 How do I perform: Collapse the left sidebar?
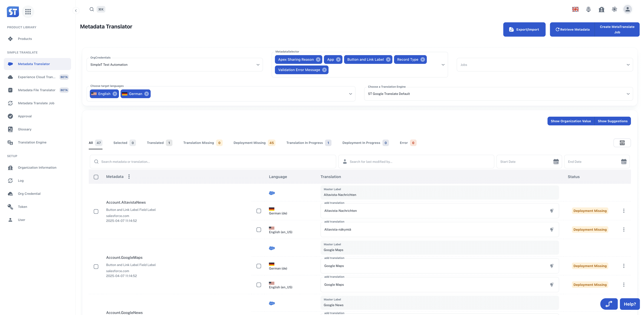click(76, 10)
